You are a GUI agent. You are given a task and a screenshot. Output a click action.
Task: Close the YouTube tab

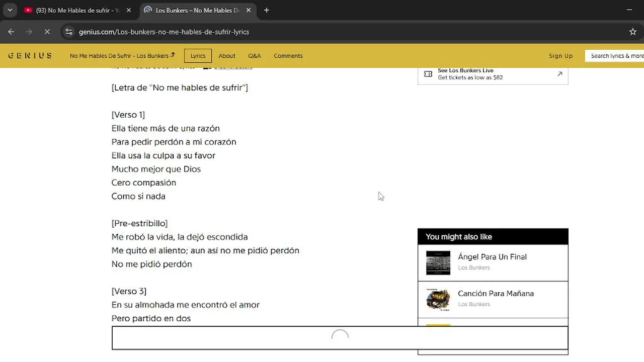[x=129, y=10]
